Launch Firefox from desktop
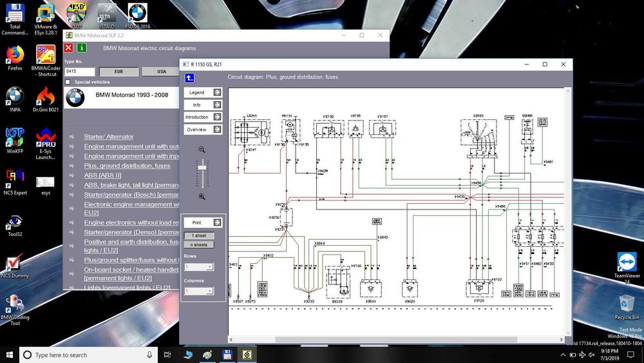 15,58
